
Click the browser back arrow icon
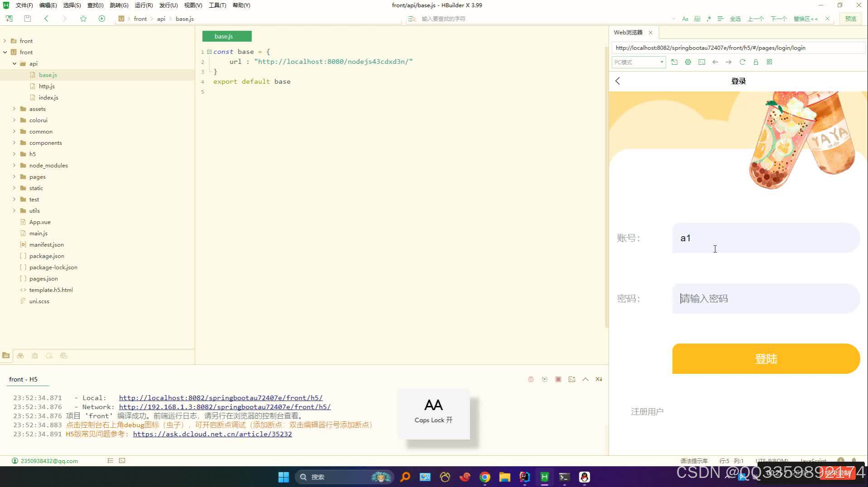(715, 62)
